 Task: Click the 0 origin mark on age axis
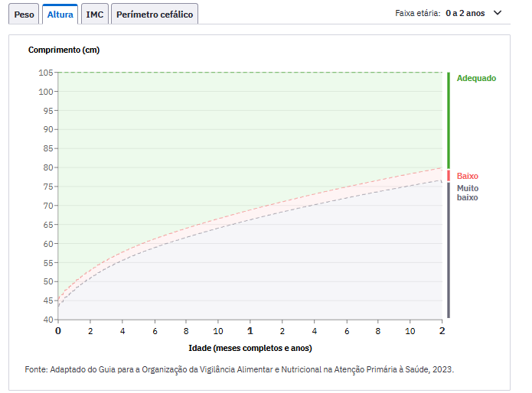(x=58, y=330)
